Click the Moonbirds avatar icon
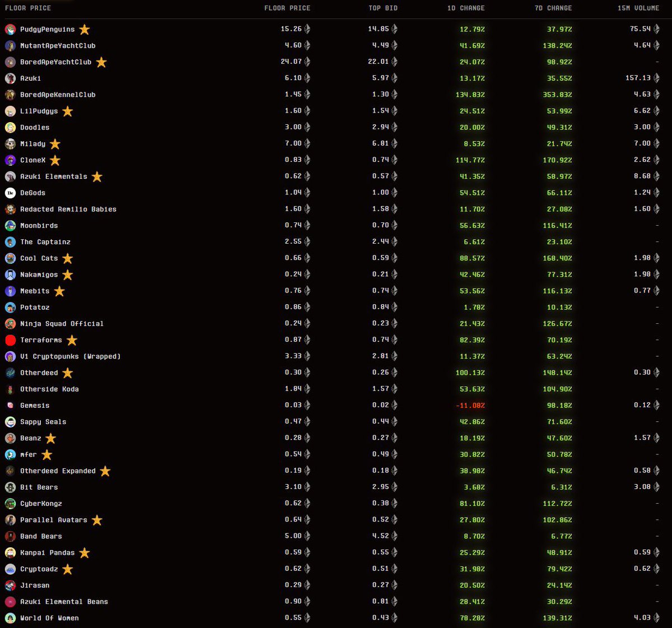 [10, 225]
